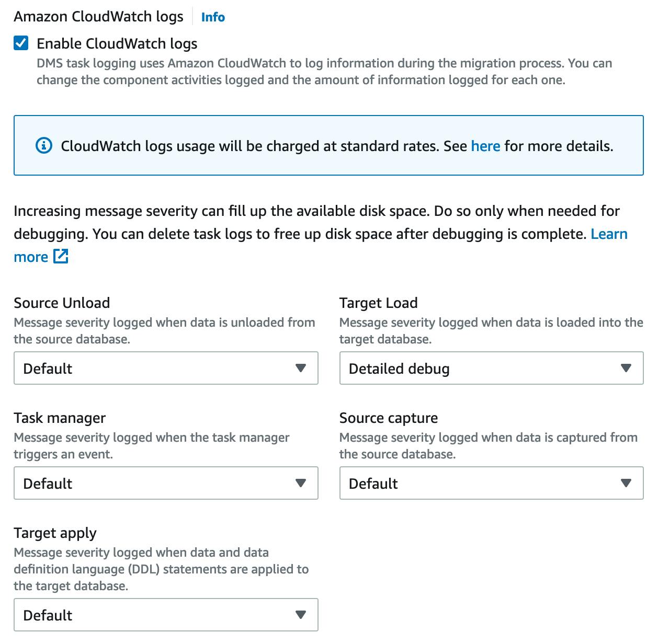Open the Target Load dropdown showing Detailed debug
This screenshot has width=658, height=644.
click(x=491, y=369)
